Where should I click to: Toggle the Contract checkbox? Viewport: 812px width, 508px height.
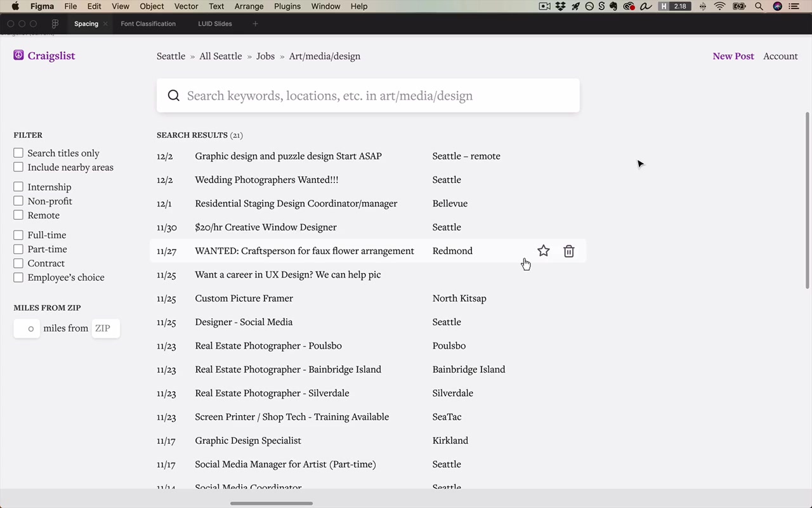18,263
